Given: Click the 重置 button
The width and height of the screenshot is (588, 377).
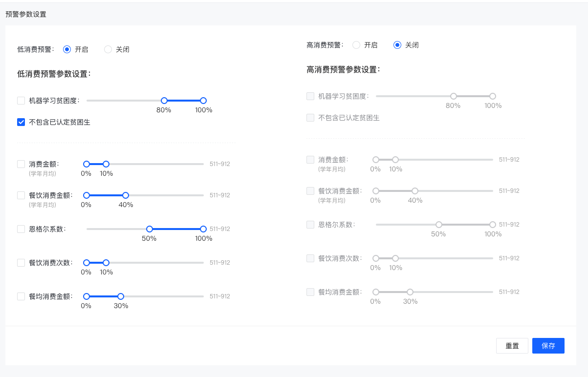Looking at the screenshot, I should (512, 346).
